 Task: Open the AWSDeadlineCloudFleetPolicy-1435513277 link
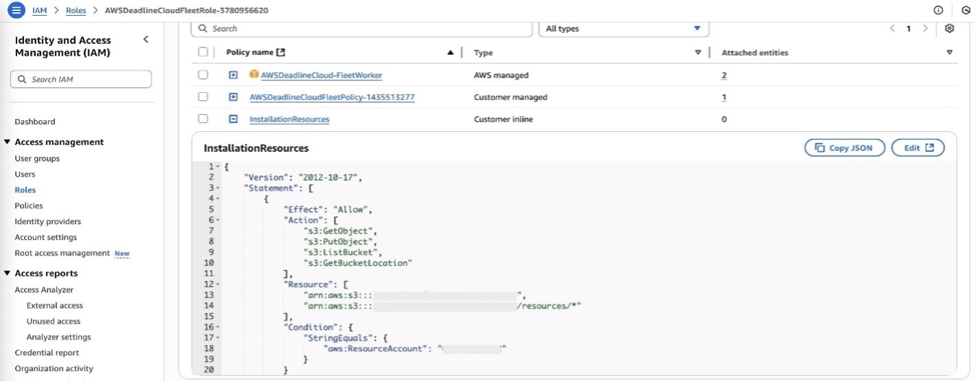(x=332, y=98)
